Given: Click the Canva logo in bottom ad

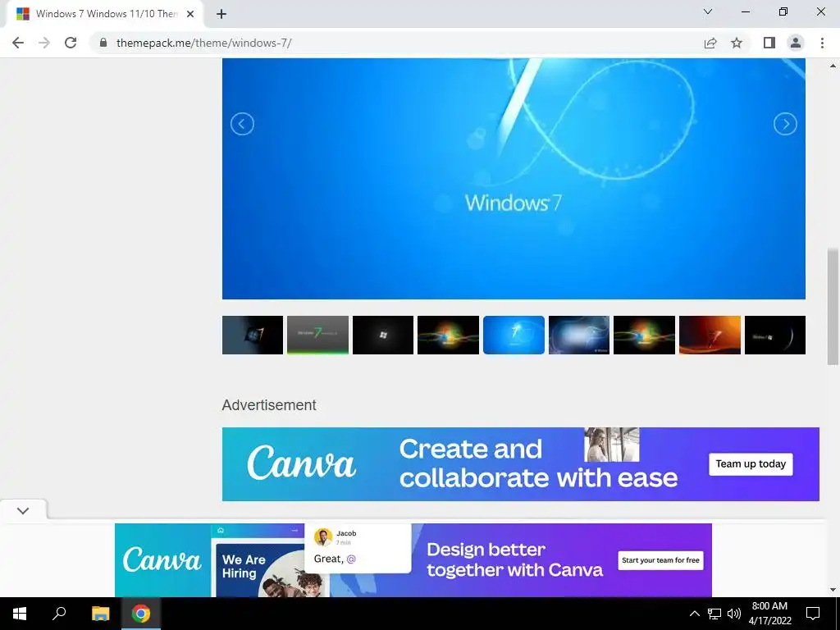Looking at the screenshot, I should 162,559.
